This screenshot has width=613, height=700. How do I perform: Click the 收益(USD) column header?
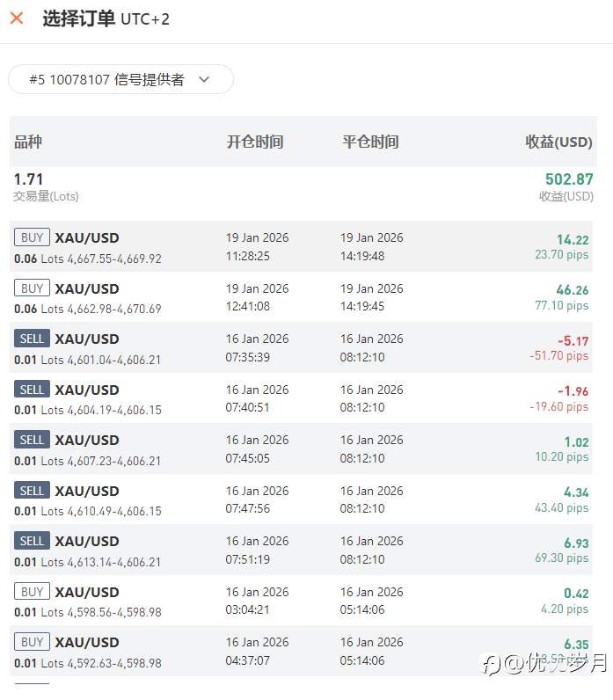(x=558, y=142)
